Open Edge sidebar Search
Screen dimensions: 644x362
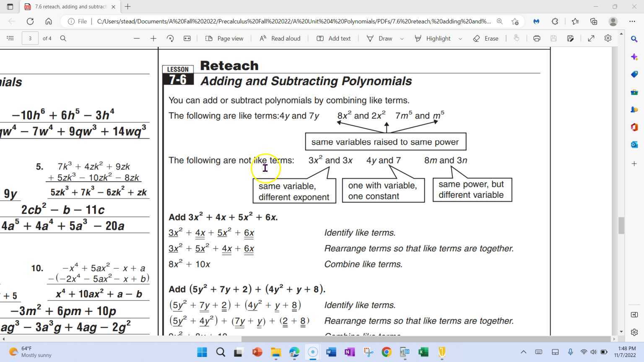634,39
